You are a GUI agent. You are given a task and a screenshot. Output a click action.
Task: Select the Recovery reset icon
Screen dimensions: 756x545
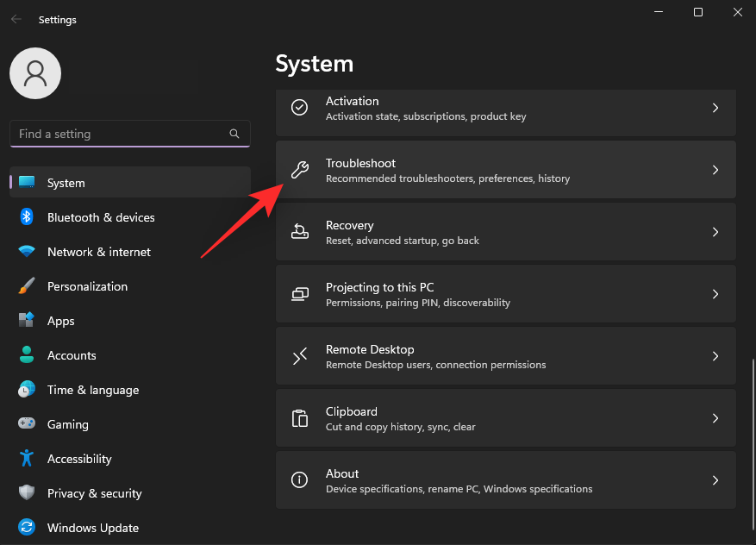coord(299,231)
